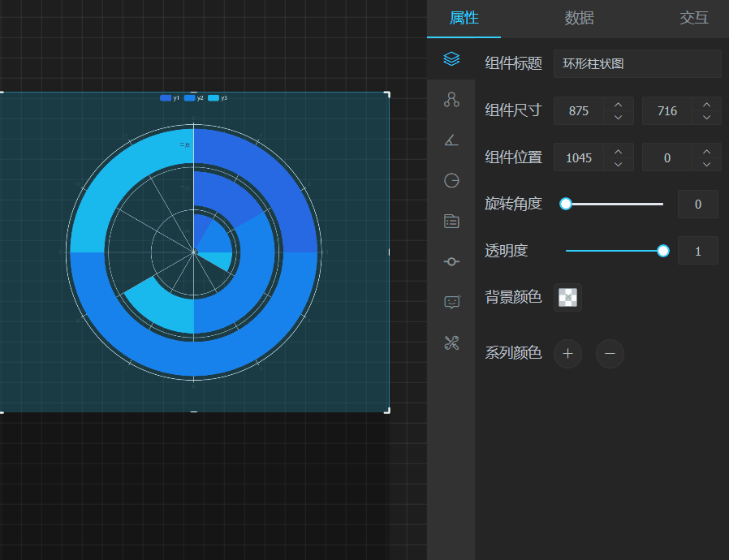The height and width of the screenshot is (560, 729).
Task: Open the node graph settings icon
Action: [451, 100]
